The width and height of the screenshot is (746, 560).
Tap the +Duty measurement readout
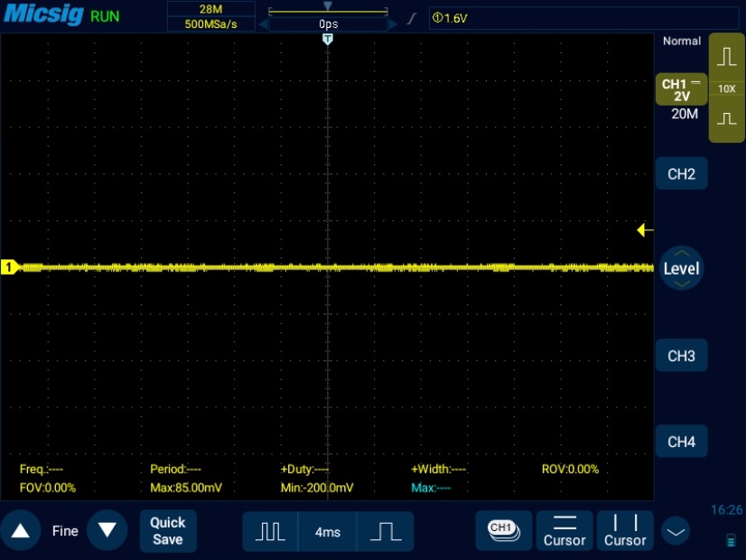click(304, 469)
